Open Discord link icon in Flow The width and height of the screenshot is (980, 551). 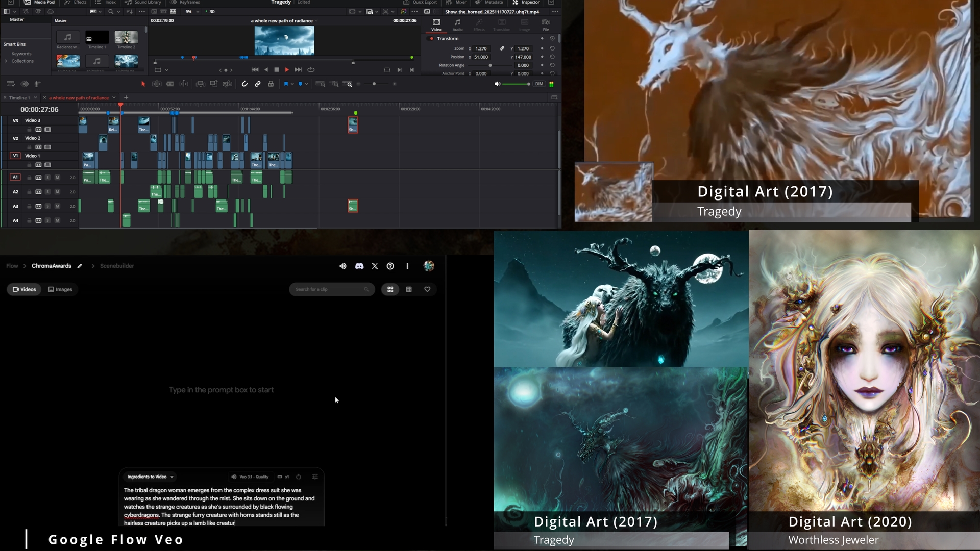(x=359, y=266)
